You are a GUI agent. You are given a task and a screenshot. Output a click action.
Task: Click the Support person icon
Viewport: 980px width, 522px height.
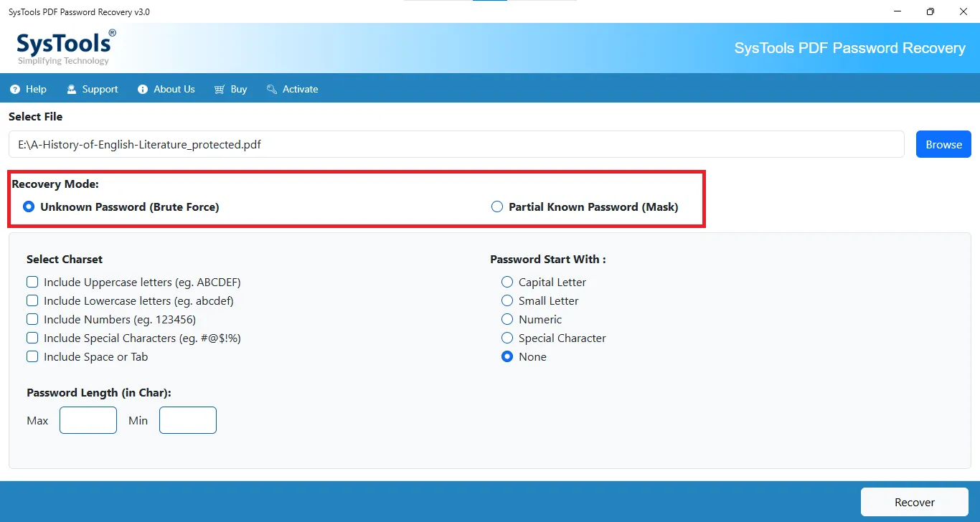point(72,90)
